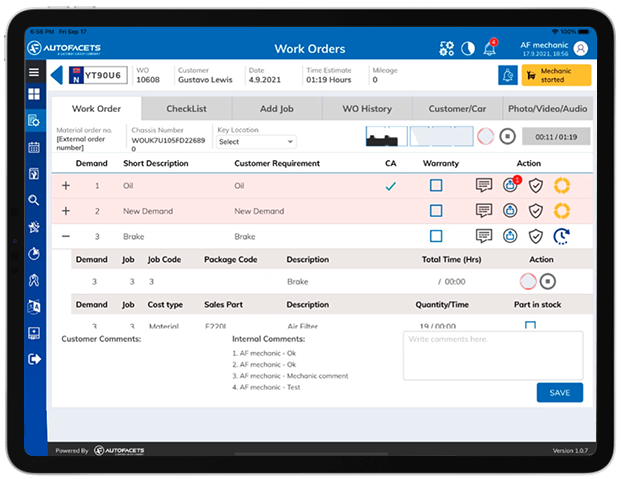Screen dimensions: 621x479
Task: Open upload icon with badge for Oil
Action: pyautogui.click(x=511, y=184)
